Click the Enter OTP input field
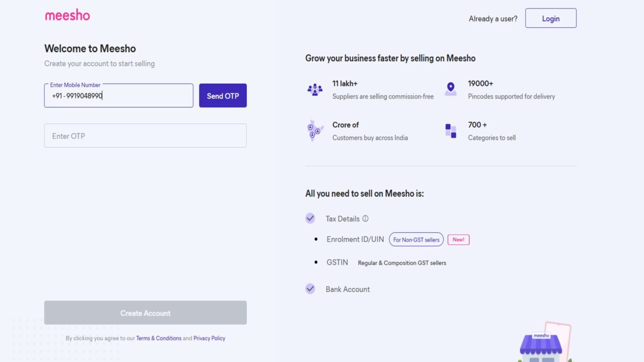 pos(145,136)
